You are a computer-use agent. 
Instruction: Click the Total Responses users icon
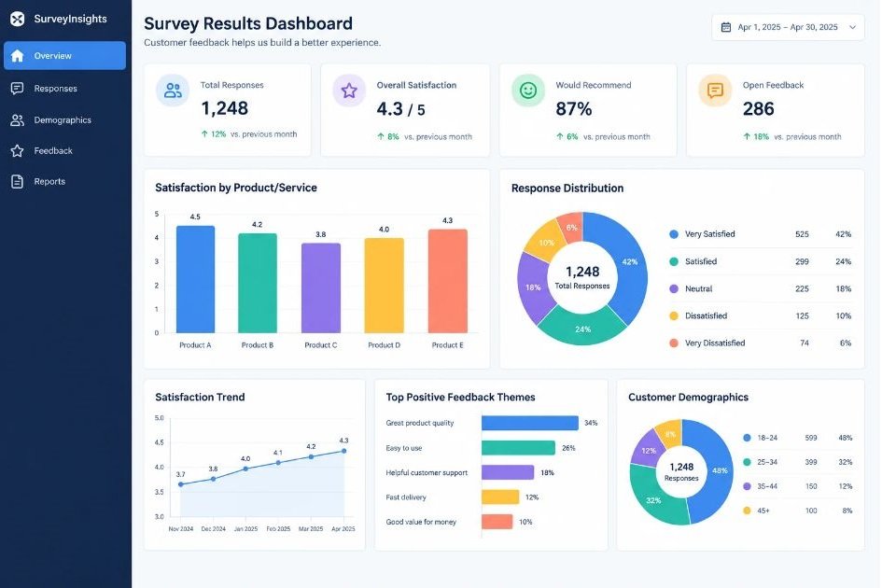pos(173,91)
